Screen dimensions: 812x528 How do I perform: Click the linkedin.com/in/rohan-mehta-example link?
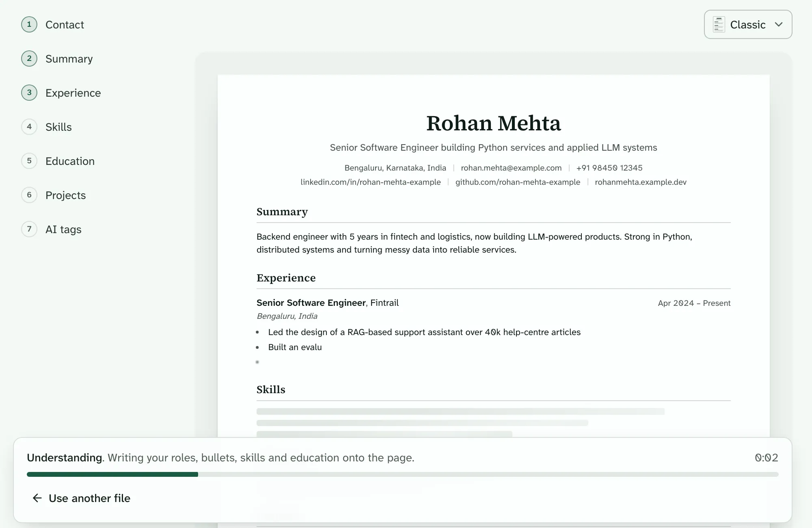click(x=371, y=182)
